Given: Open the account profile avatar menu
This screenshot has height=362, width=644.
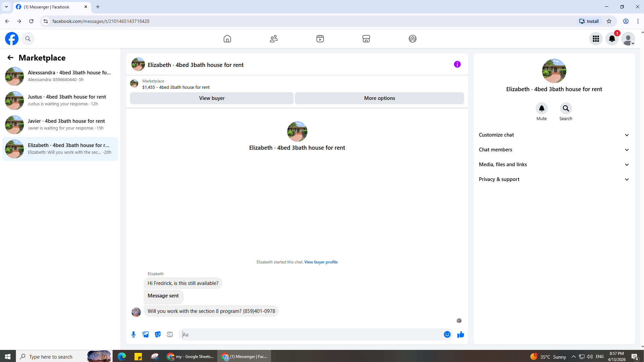Looking at the screenshot, I should click(628, 39).
